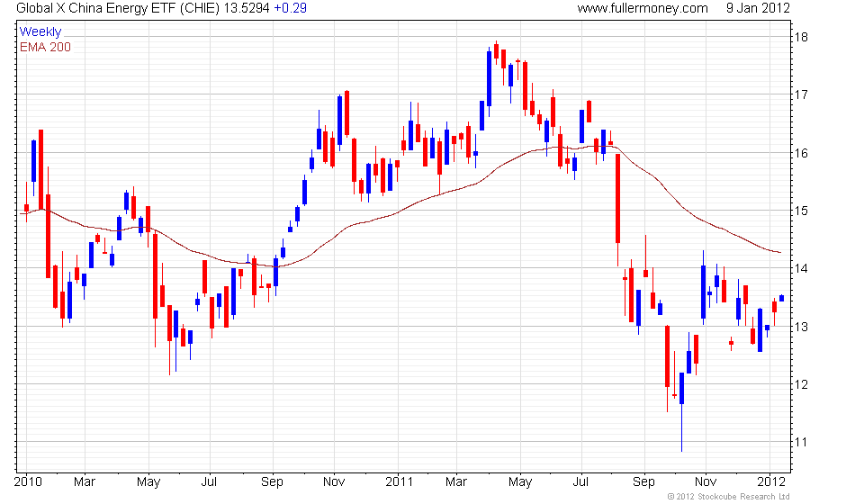Click the last blue candle at the chart's right edge
Image resolution: width=864 pixels, height=504 pixels.
(x=781, y=298)
